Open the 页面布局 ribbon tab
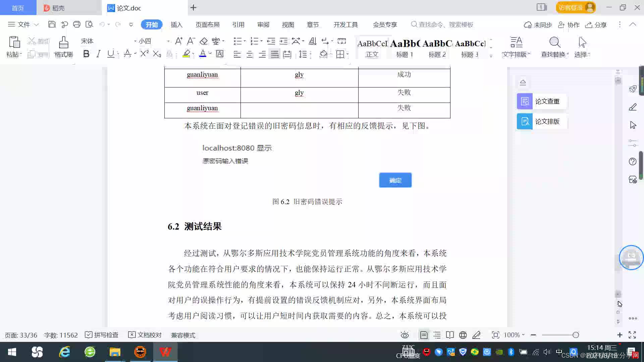 click(207, 25)
